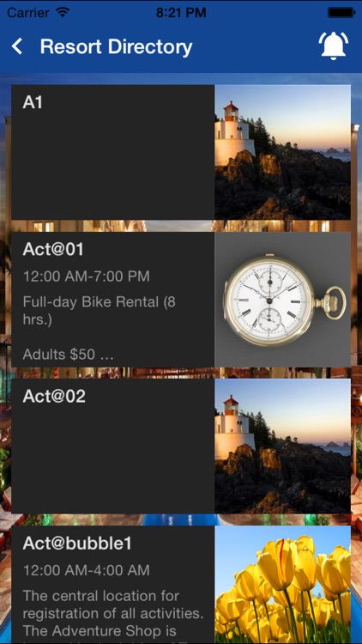The height and width of the screenshot is (644, 362).
Task: Open the Act@bubble1 activity title
Action: tap(77, 544)
